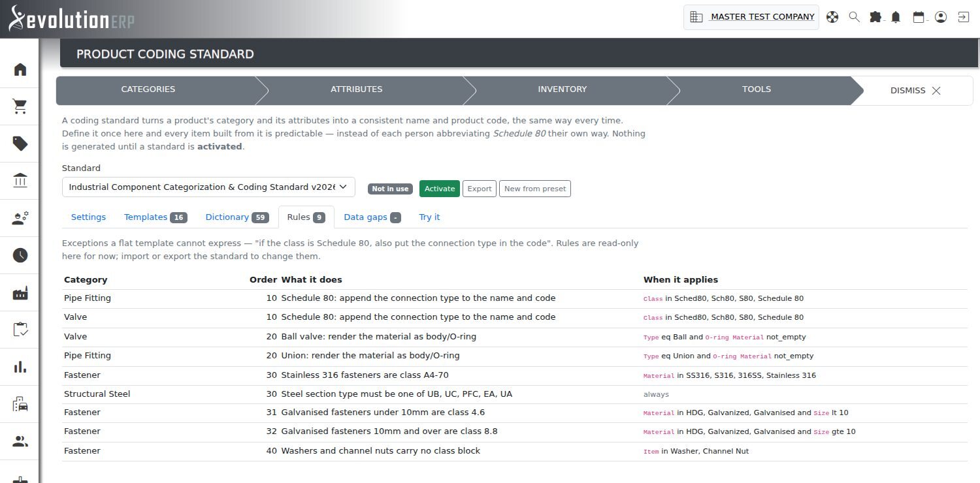Click the 'always' condition text

pyautogui.click(x=656, y=394)
